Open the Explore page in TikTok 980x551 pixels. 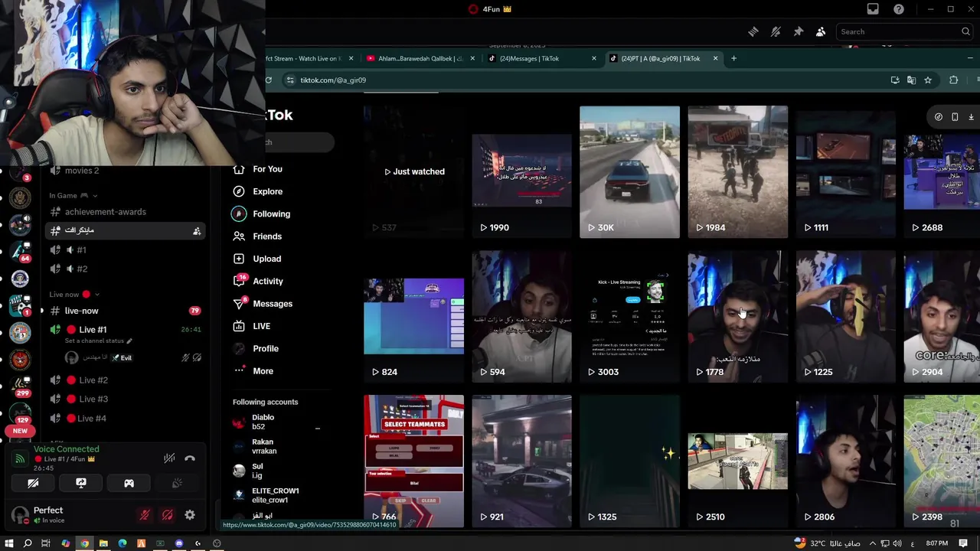[x=267, y=191]
